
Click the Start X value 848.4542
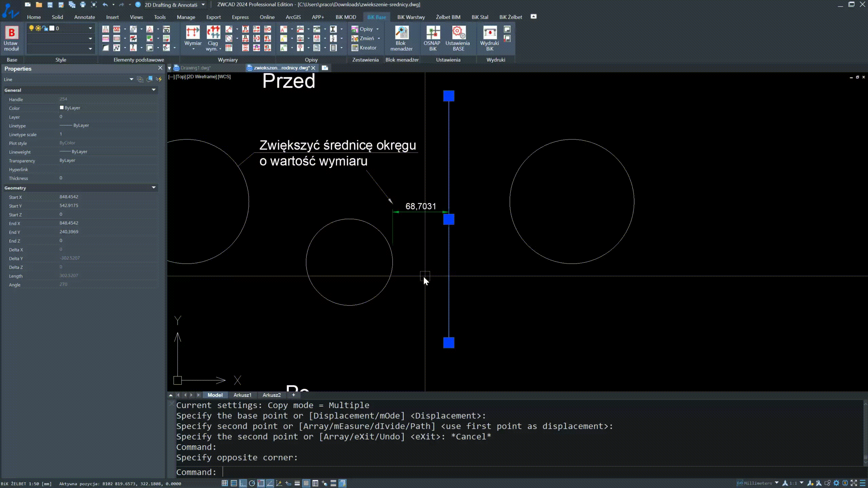tap(69, 197)
